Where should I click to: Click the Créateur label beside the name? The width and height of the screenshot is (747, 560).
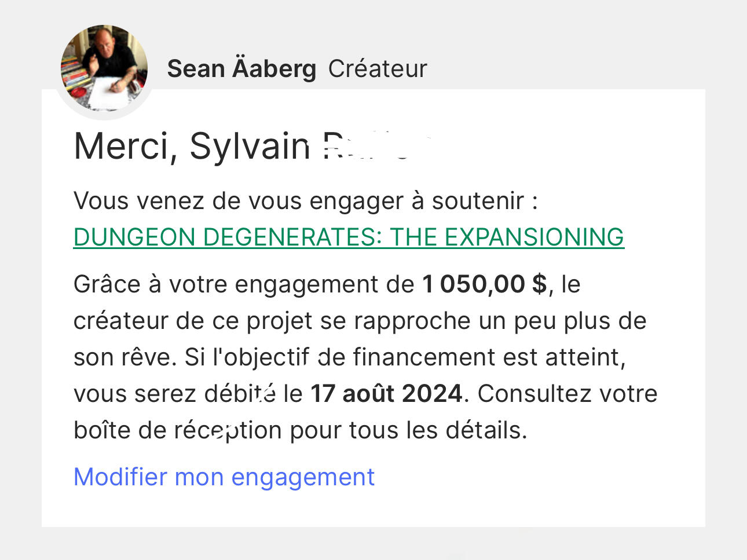pos(378,69)
